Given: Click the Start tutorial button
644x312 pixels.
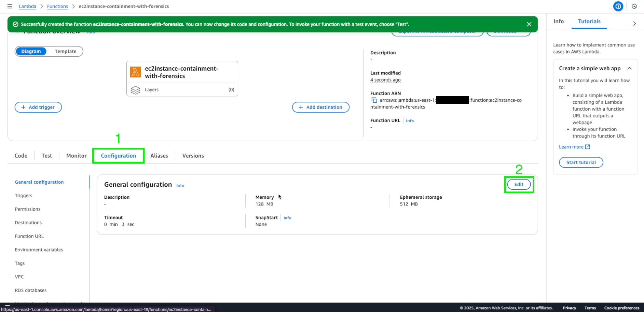Looking at the screenshot, I should click(581, 162).
